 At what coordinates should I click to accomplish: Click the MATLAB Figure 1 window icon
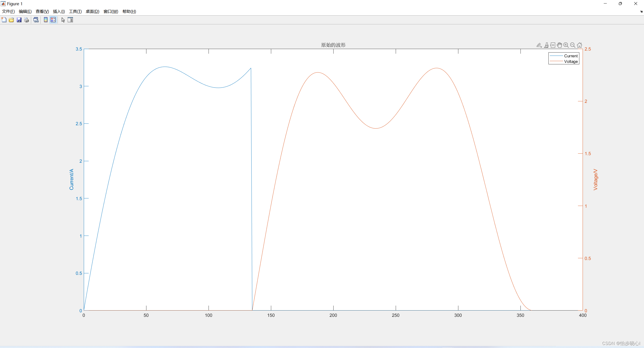click(x=3, y=4)
